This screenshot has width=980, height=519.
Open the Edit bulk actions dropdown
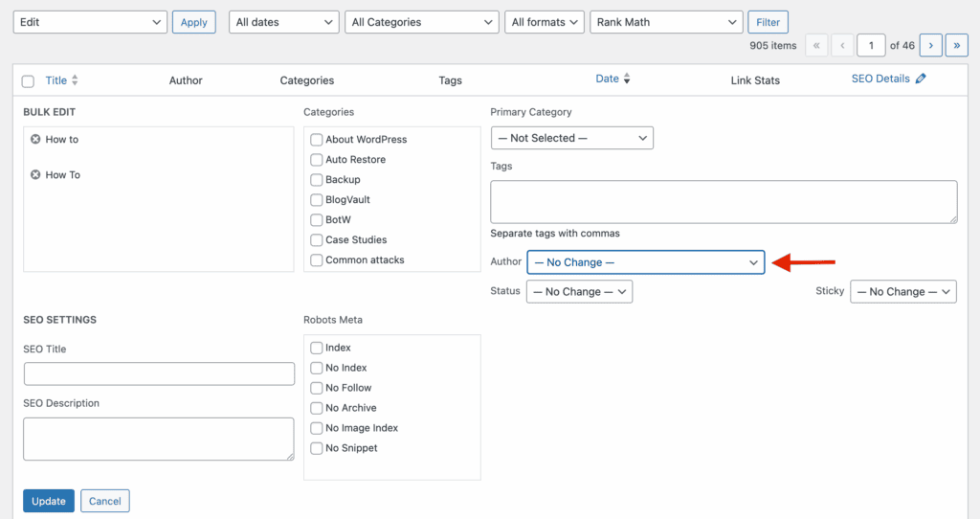(x=90, y=22)
